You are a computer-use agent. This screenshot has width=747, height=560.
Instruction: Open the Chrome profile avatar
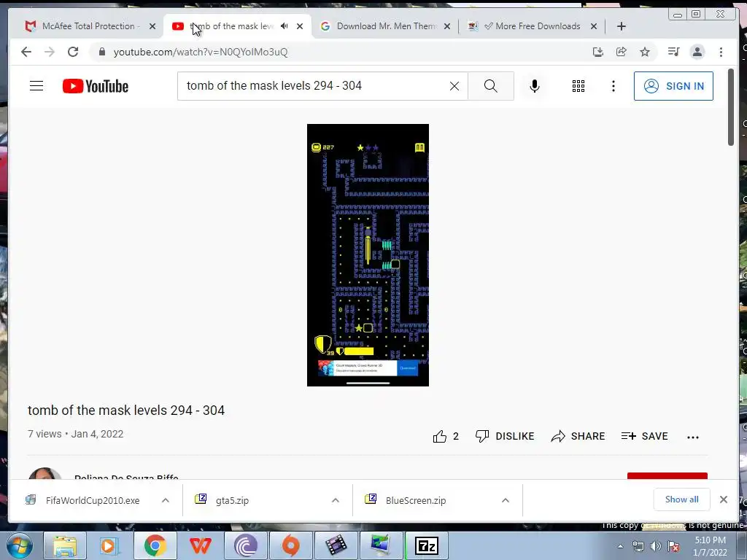[x=697, y=52]
